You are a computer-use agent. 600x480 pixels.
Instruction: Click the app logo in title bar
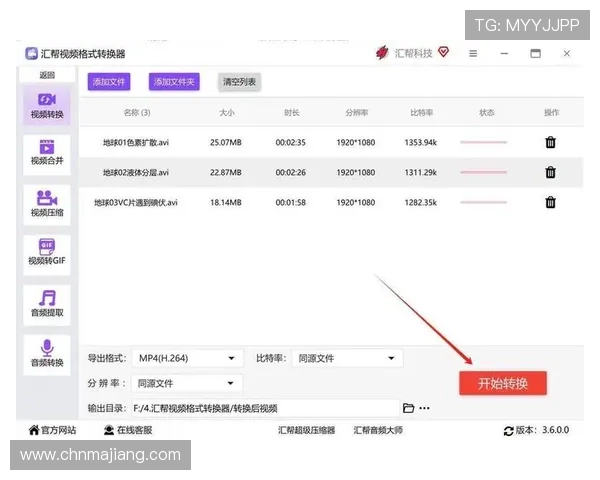(31, 54)
